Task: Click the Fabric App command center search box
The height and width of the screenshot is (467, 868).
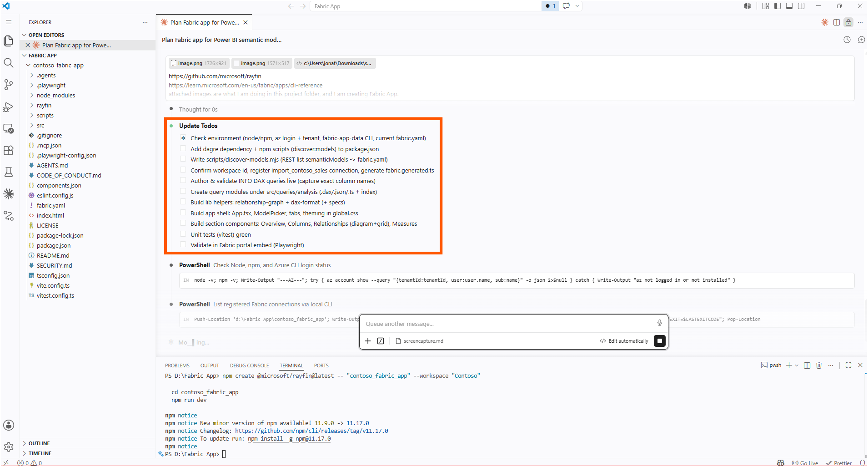Action: coord(425,6)
